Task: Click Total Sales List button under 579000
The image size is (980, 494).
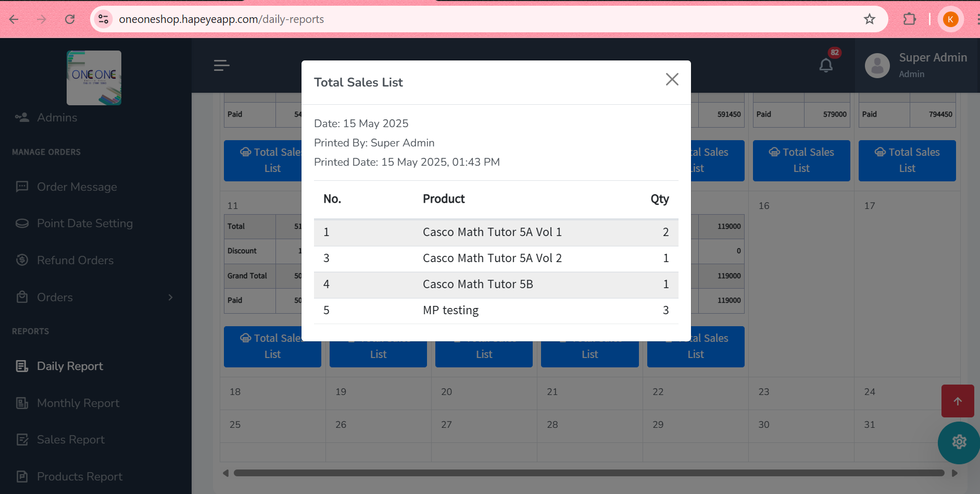Action: pos(801,160)
